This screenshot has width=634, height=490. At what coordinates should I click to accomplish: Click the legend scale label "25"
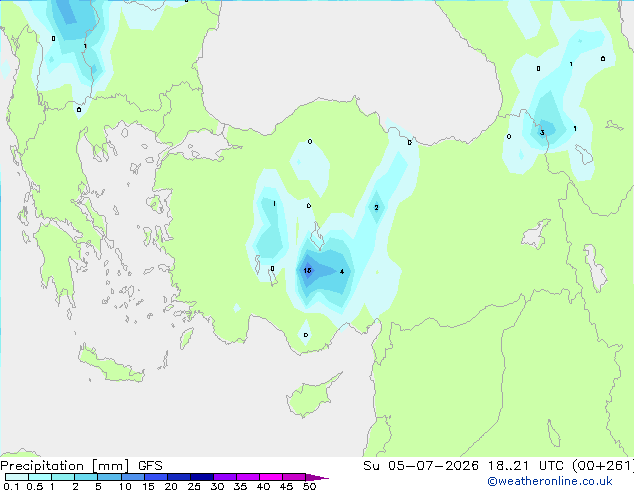pos(194,486)
